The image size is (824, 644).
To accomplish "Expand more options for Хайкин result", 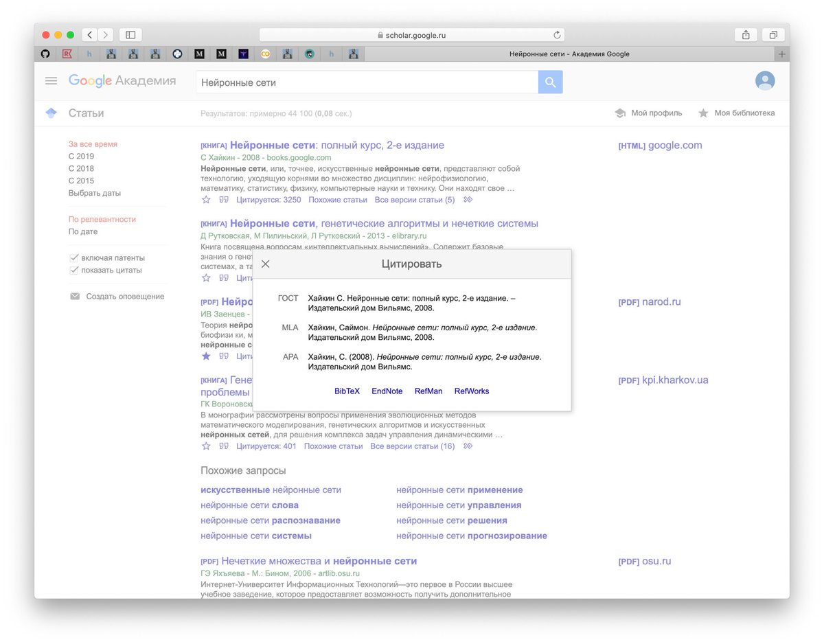I will 468,200.
